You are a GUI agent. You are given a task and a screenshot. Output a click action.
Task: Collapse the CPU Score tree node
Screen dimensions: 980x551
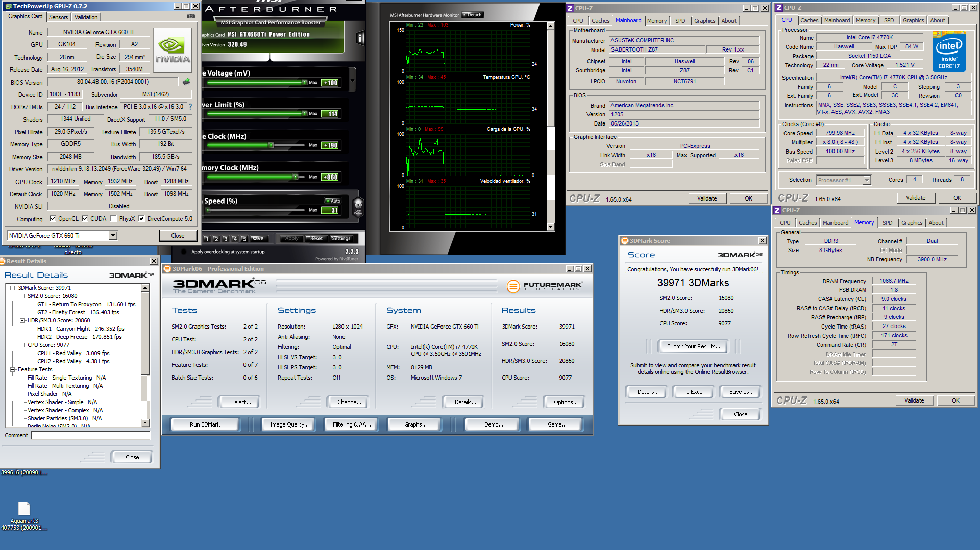pyautogui.click(x=22, y=345)
